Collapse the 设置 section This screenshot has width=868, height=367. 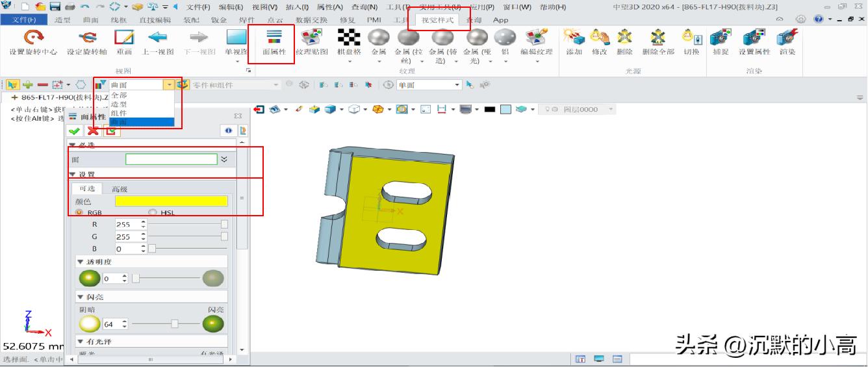coord(73,174)
